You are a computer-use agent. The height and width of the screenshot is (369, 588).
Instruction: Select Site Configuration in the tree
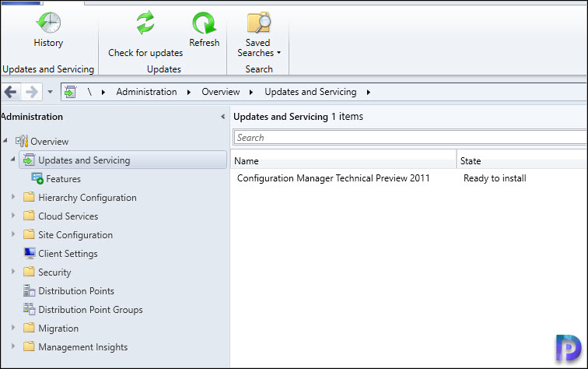point(75,235)
